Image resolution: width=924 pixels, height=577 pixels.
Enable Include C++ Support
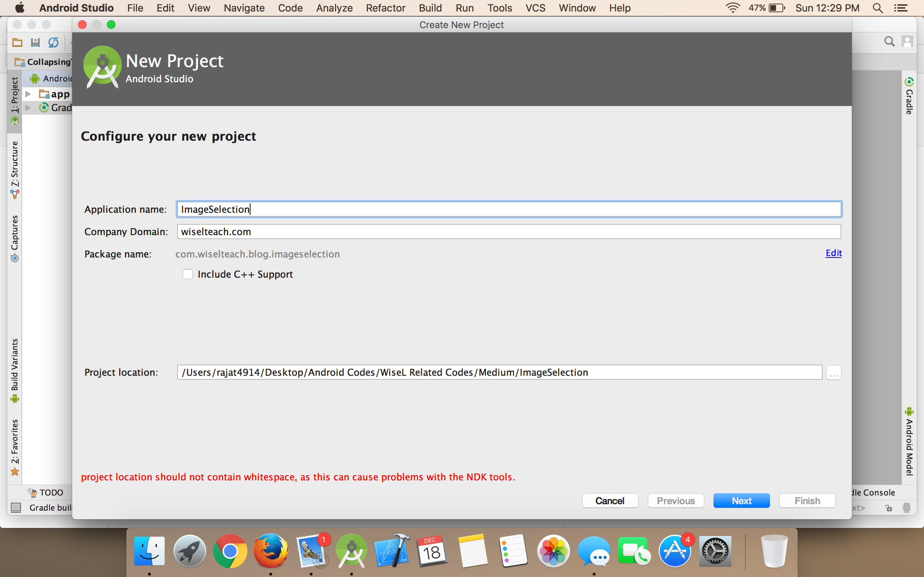tap(187, 274)
